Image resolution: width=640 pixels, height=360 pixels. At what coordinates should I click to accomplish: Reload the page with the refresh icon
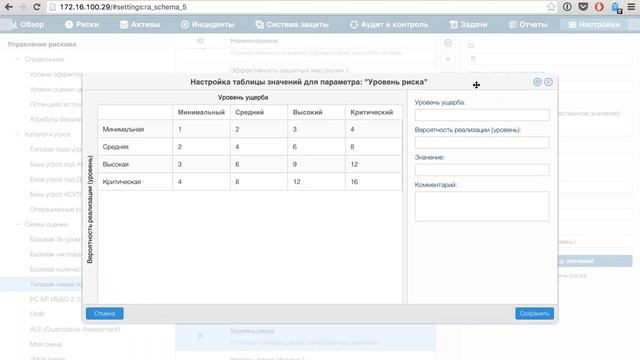[37, 7]
